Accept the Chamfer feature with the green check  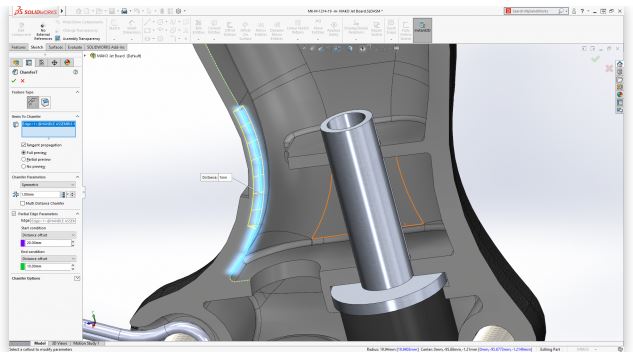point(14,81)
